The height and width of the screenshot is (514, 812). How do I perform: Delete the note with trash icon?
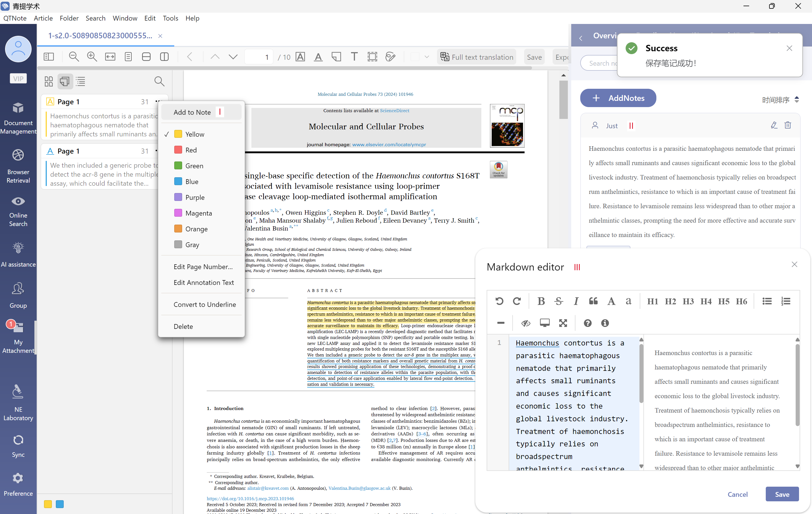click(x=788, y=125)
